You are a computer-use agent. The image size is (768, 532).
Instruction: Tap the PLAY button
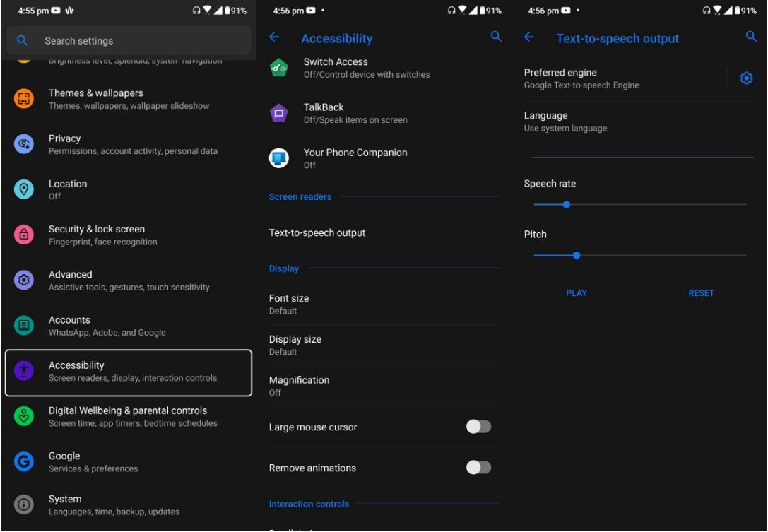pos(576,293)
